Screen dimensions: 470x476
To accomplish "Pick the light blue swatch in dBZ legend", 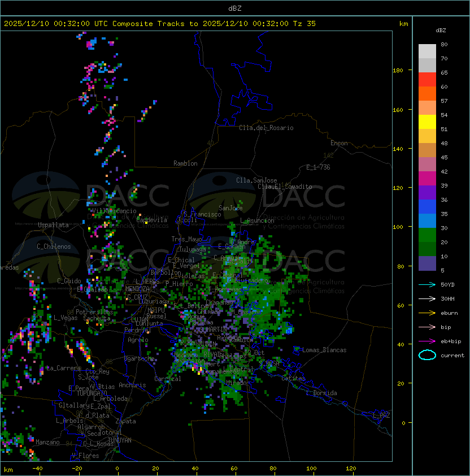I will pos(427,220).
